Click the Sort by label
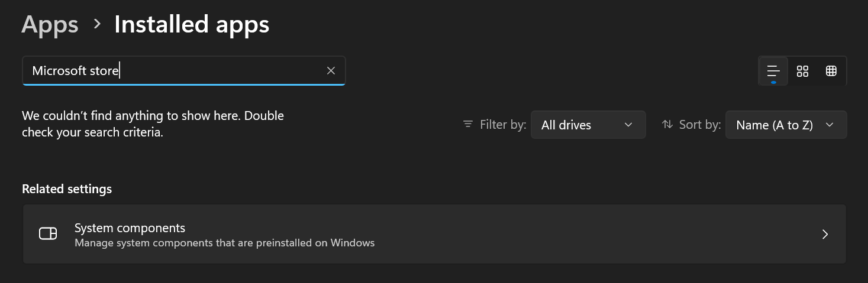 700,125
